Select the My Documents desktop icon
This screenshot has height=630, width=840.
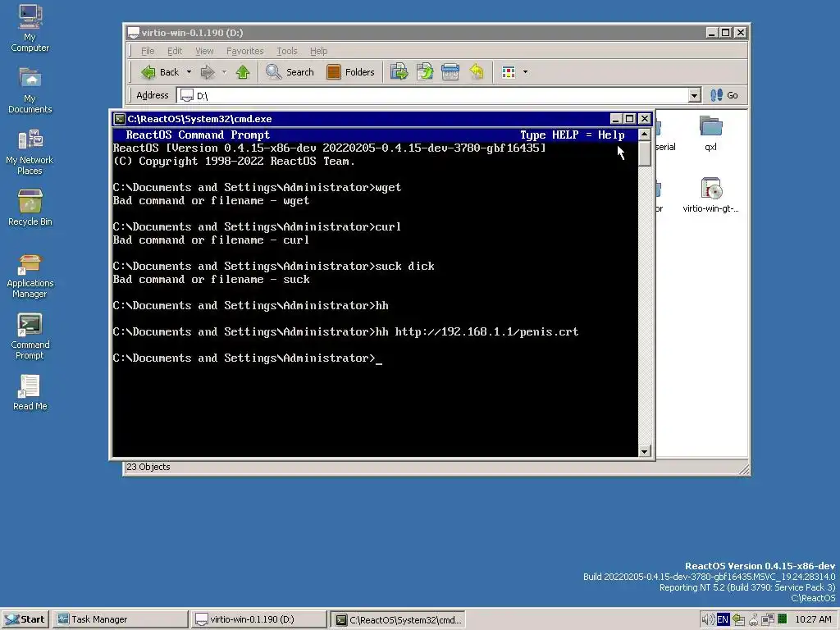[x=30, y=90]
